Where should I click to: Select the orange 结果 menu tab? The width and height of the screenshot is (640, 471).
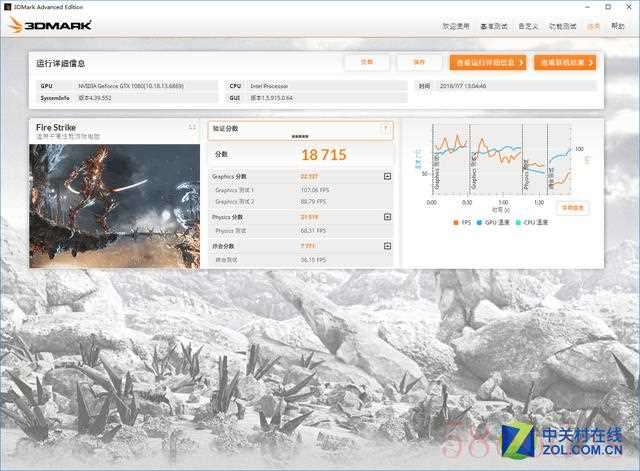pos(593,26)
